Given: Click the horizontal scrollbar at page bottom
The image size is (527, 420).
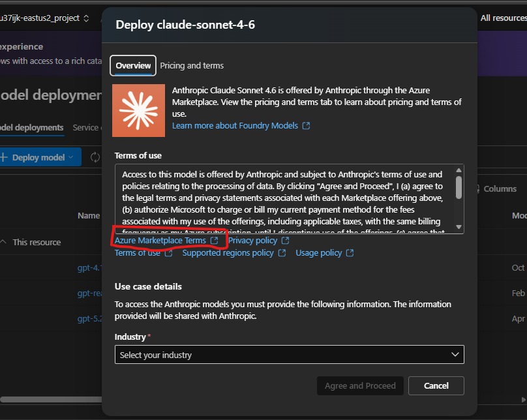Looking at the screenshot, I should tap(51, 400).
